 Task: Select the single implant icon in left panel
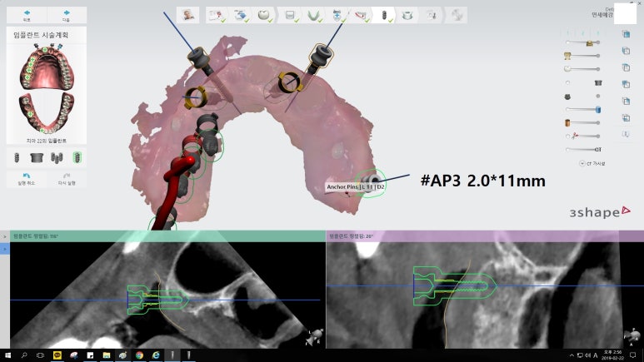(15, 157)
